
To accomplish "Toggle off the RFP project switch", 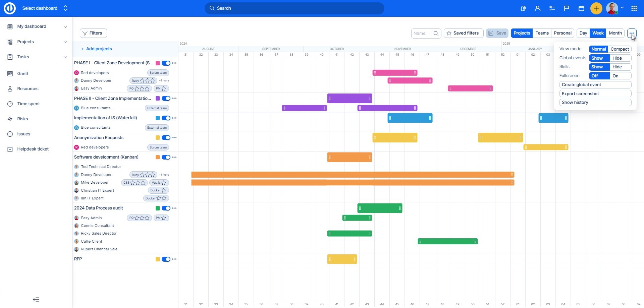I will point(166,259).
